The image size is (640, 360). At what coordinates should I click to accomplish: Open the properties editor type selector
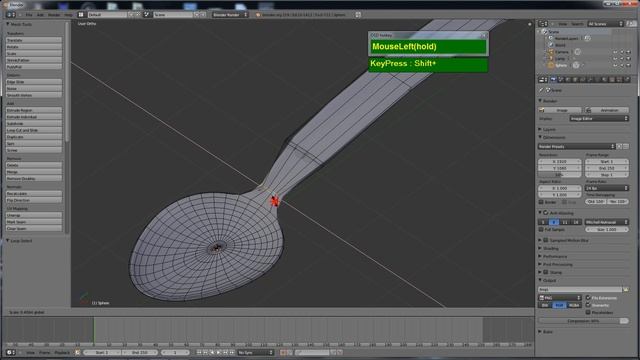(543, 80)
